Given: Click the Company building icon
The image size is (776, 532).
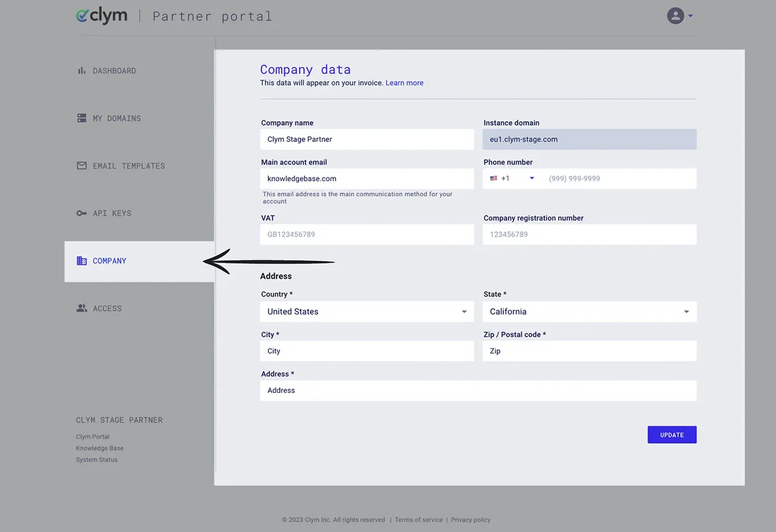Looking at the screenshot, I should point(82,260).
